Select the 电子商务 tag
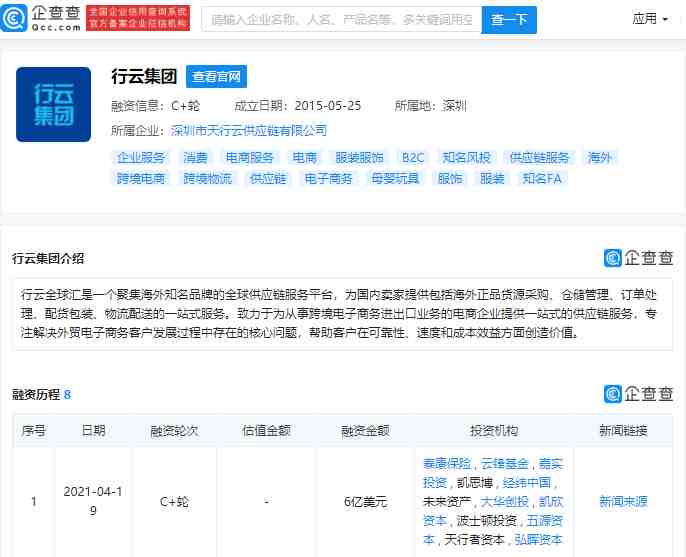 point(329,178)
